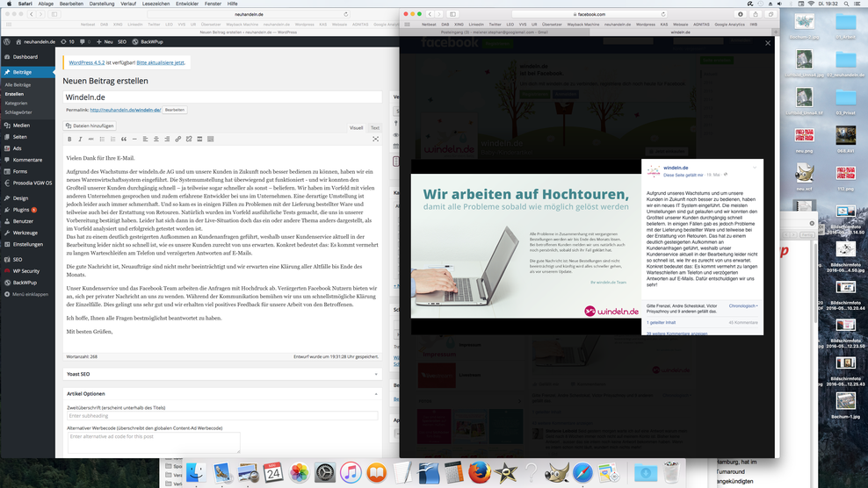The image size is (868, 488).
Task: Open the share menu in Safari
Action: 755,14
